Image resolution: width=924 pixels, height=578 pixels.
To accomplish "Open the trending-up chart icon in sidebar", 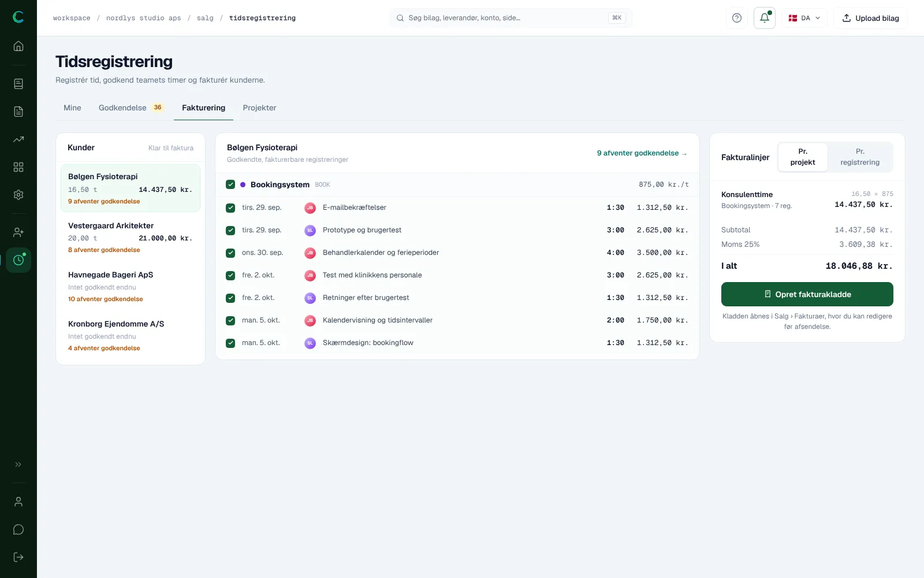I will (x=18, y=139).
